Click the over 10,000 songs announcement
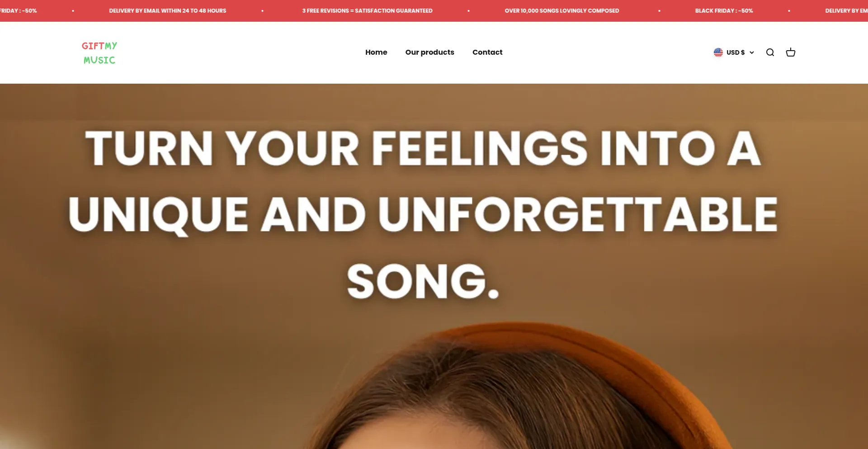 click(562, 11)
